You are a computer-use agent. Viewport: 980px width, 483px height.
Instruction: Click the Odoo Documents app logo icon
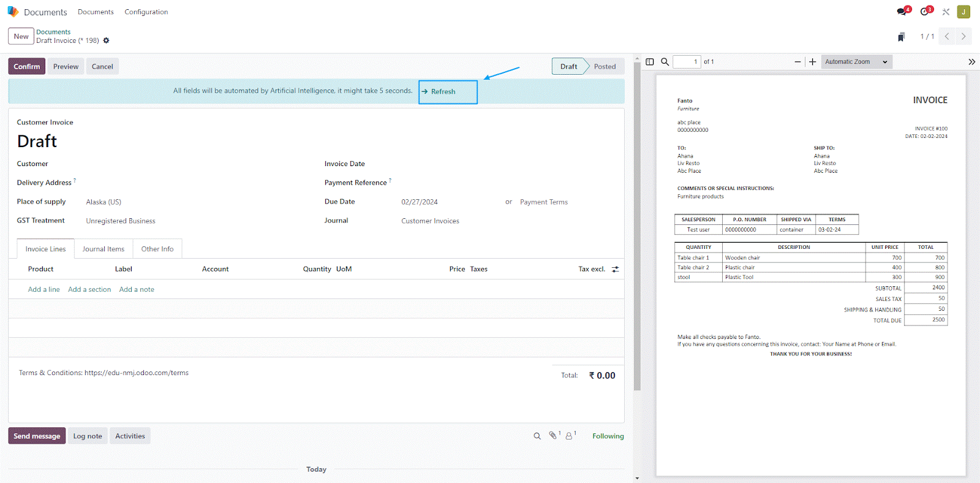[x=13, y=12]
